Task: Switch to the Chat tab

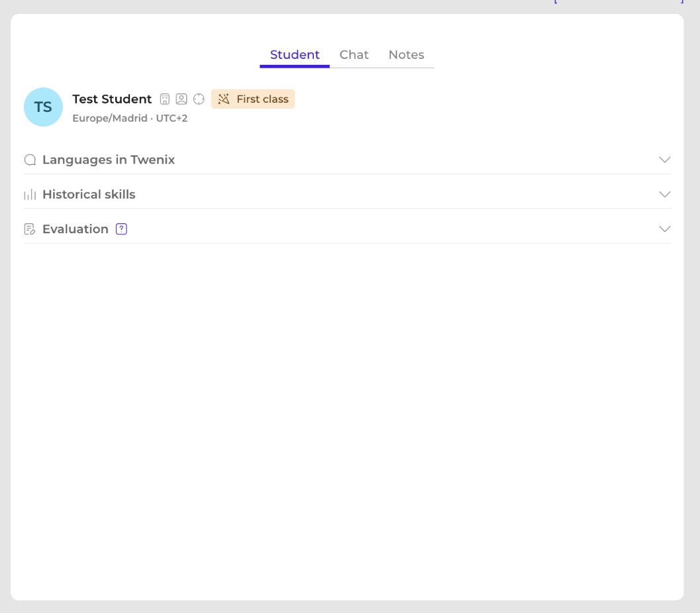Action: (x=354, y=55)
